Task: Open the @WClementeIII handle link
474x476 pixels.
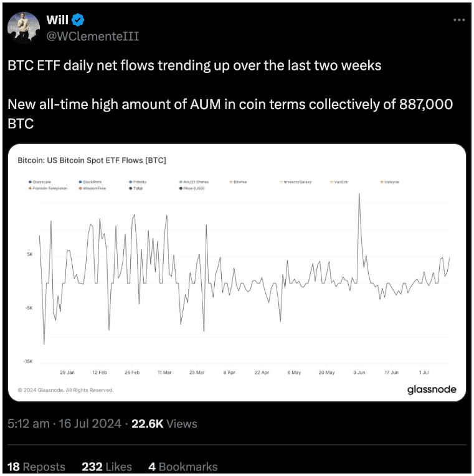Action: click(93, 36)
